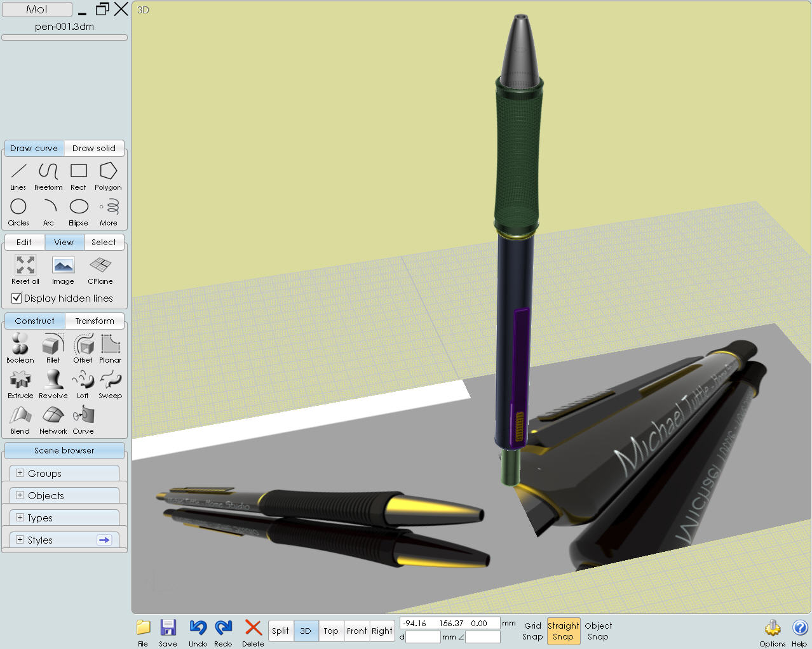812x649 pixels.
Task: Select the Fillet tool
Action: pyautogui.click(x=53, y=348)
